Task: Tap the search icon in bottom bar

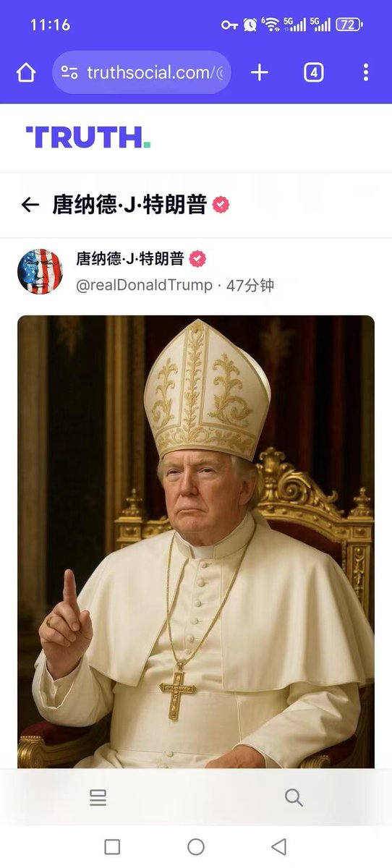Action: point(294,798)
